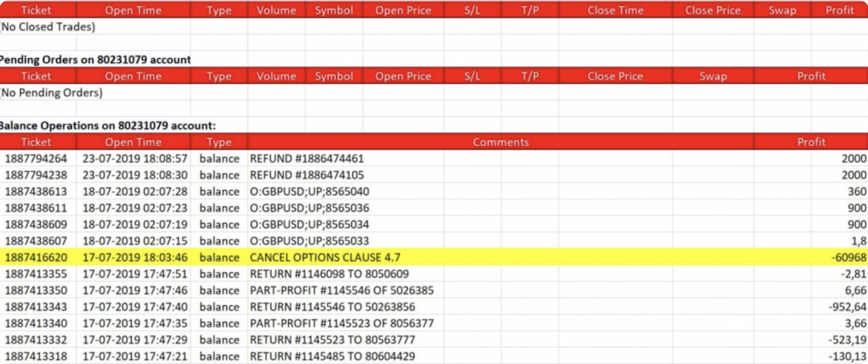The width and height of the screenshot is (868, 364).
Task: Click profit value 3,66
Action: pos(855,323)
